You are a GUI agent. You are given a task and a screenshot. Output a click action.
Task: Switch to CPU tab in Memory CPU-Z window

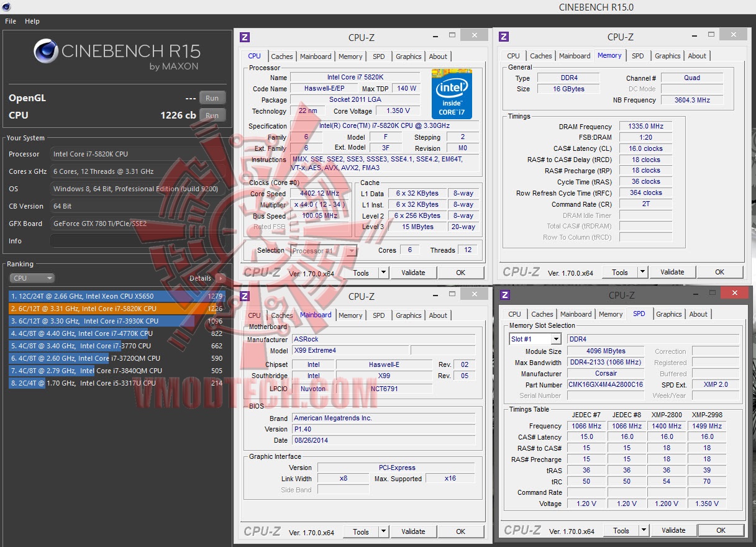(514, 56)
